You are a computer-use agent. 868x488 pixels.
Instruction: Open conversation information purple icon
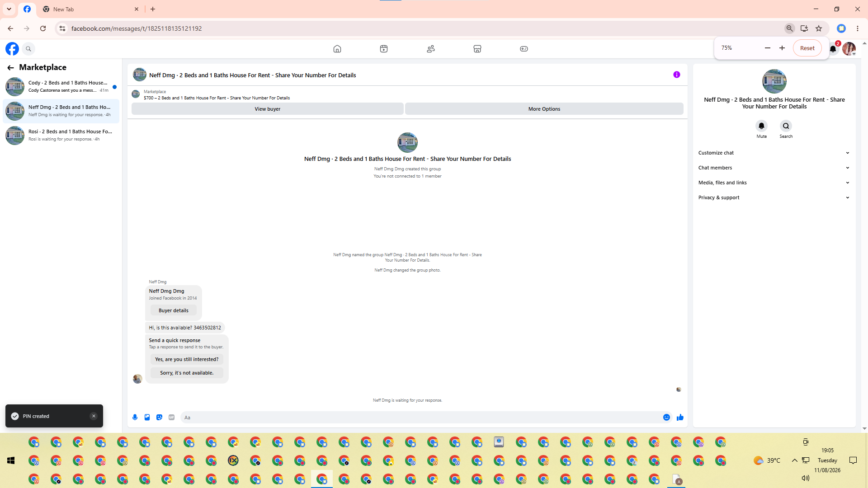(677, 75)
